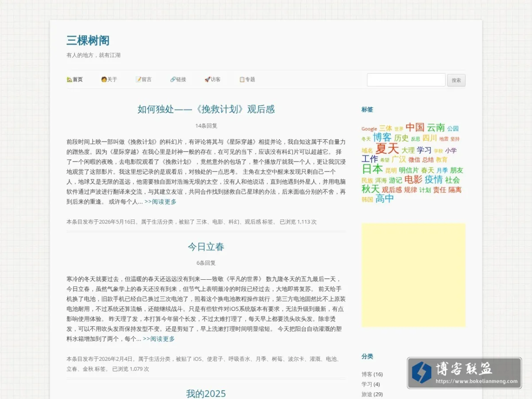Open the 今日立春 post title
Viewport: 532px width, 399px height.
pos(206,246)
